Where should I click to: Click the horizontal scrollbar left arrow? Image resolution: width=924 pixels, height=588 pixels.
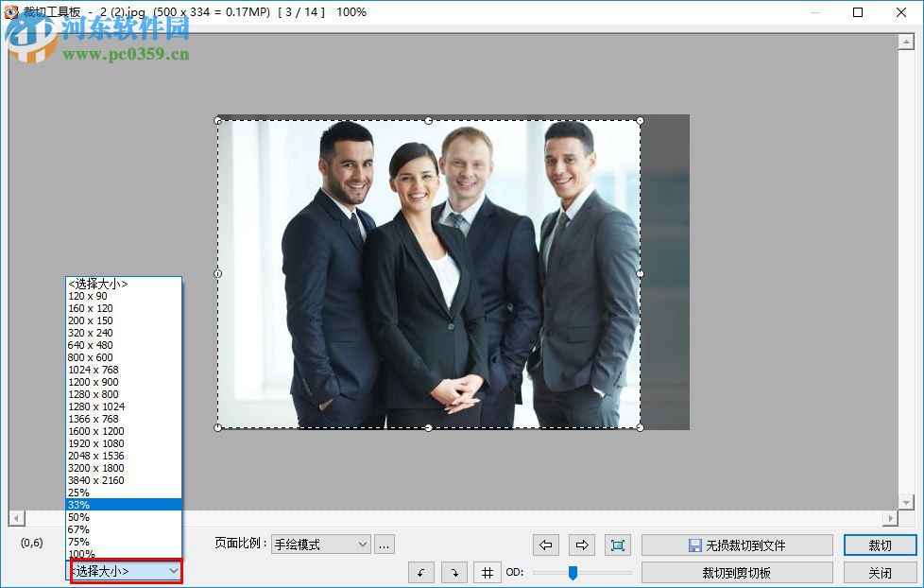pyautogui.click(x=14, y=517)
